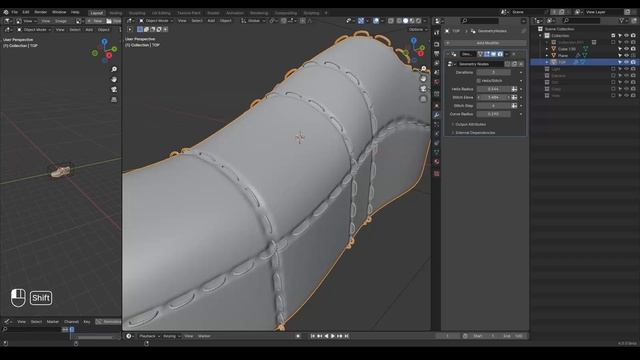Screen dimensions: 640x360
Task: Hide the TOP object using eye icon
Action: 627,62
